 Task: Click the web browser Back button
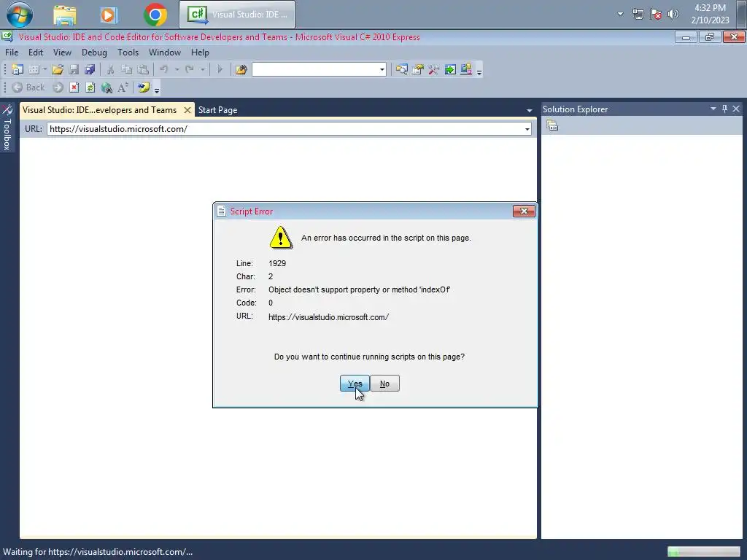(28, 87)
